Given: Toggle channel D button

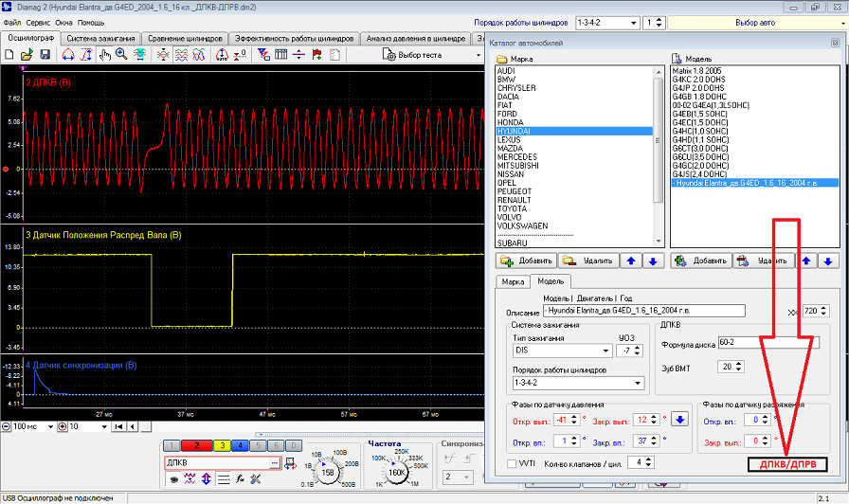Looking at the screenshot, I should [294, 445].
